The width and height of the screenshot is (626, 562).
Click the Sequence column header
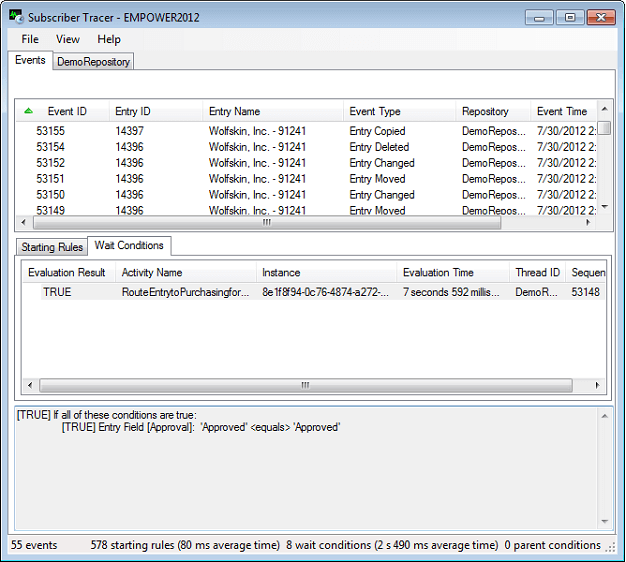(x=586, y=273)
